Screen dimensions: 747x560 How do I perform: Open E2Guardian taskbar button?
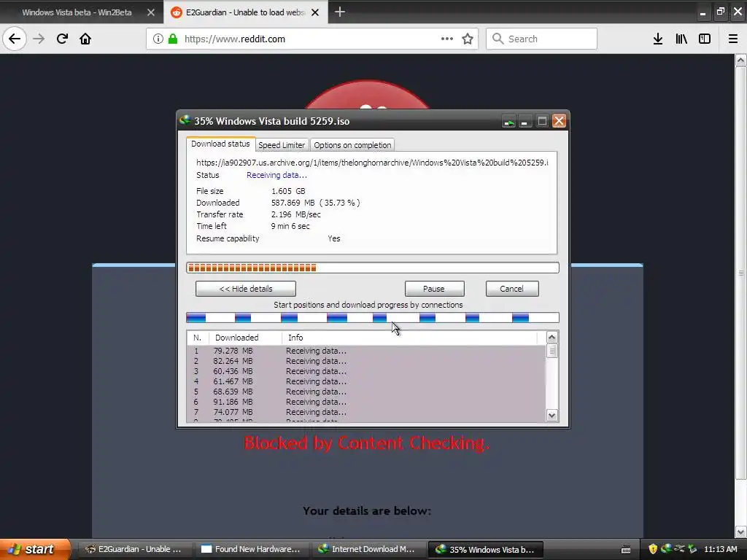(x=134, y=549)
